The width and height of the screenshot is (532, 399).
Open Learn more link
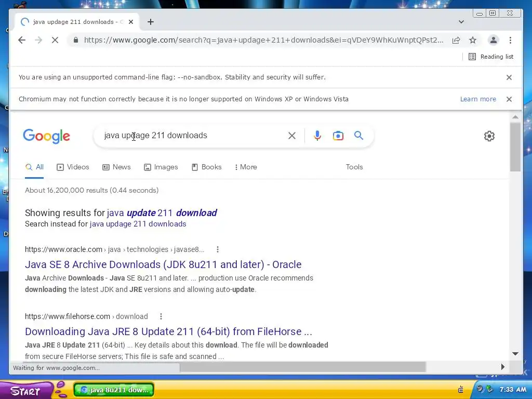tap(478, 99)
